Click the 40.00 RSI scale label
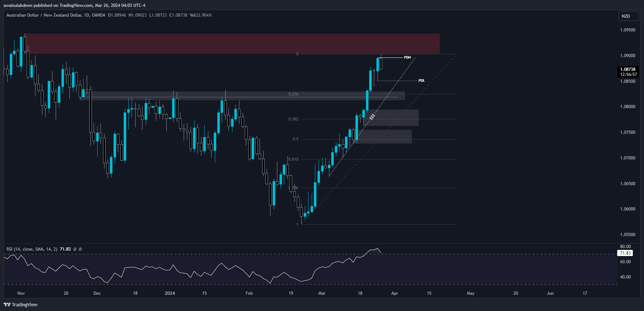This screenshot has height=311, width=644. pos(625,277)
